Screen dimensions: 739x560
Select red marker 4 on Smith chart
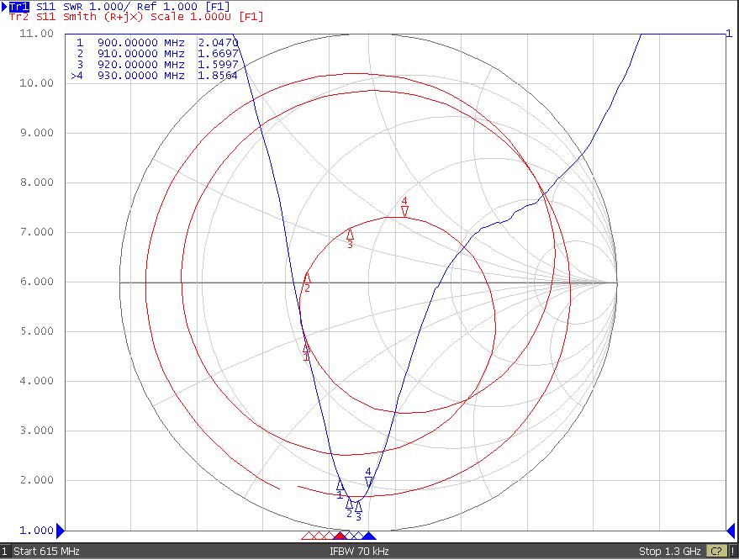point(404,210)
